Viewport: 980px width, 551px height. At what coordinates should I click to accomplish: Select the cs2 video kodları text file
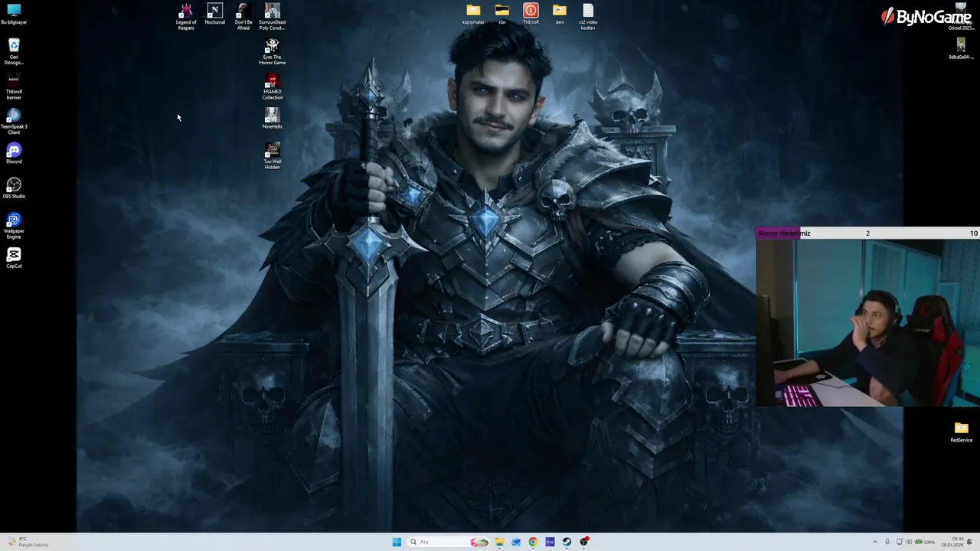click(588, 16)
